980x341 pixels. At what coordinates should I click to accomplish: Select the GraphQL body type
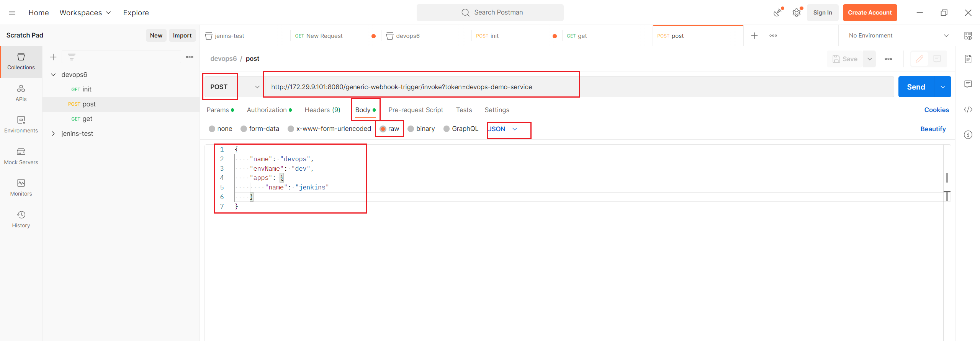[461, 129]
